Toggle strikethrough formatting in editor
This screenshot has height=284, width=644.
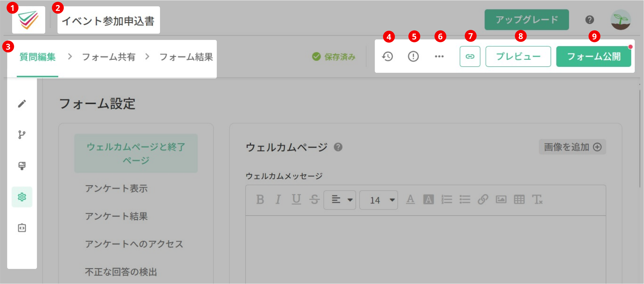click(314, 200)
